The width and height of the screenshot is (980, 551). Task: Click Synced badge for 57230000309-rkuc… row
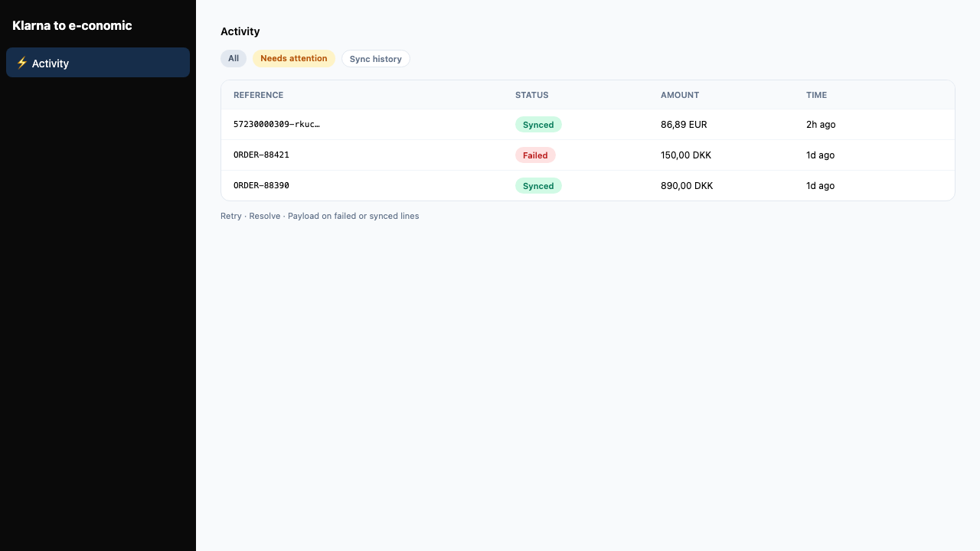click(x=538, y=125)
